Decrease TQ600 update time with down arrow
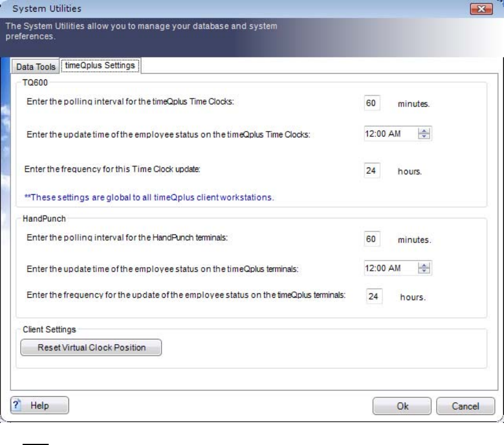Viewport: 504px width, 445px height. 424,136
